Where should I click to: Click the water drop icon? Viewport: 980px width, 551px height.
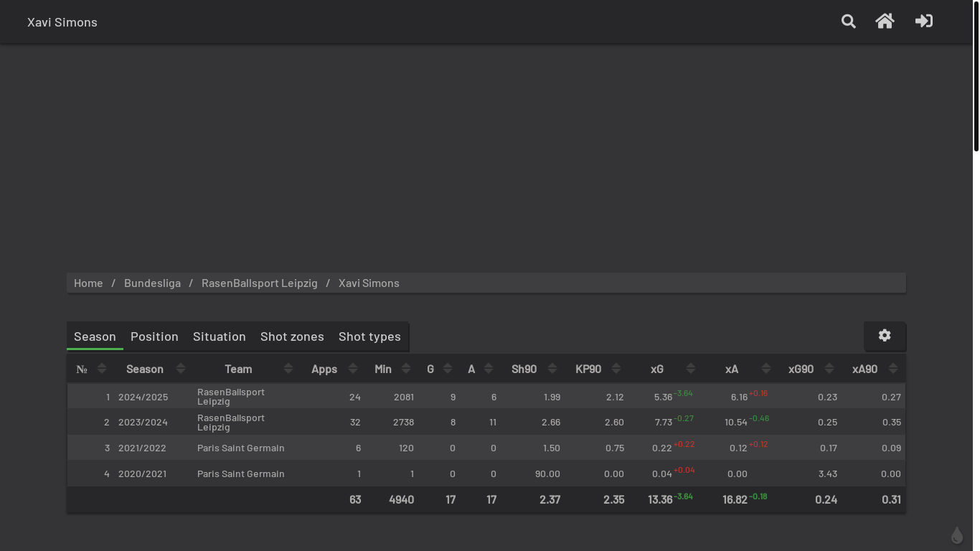(x=957, y=535)
